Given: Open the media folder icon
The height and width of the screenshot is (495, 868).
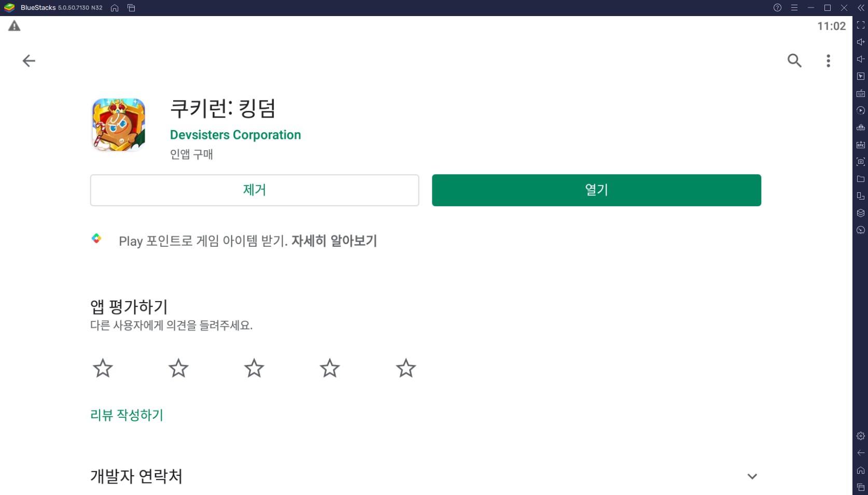Looking at the screenshot, I should click(861, 179).
